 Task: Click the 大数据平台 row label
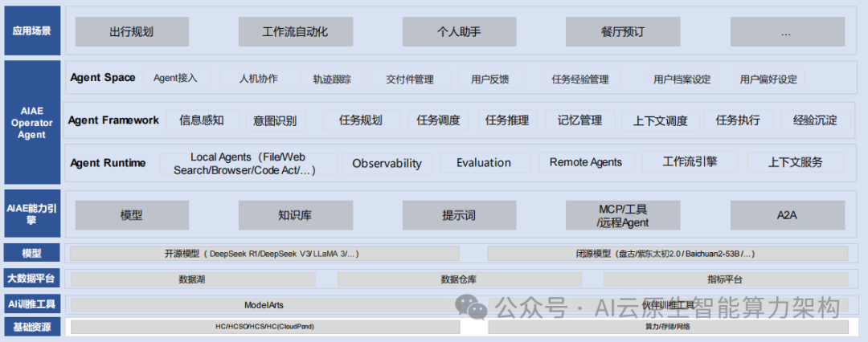coord(32,279)
